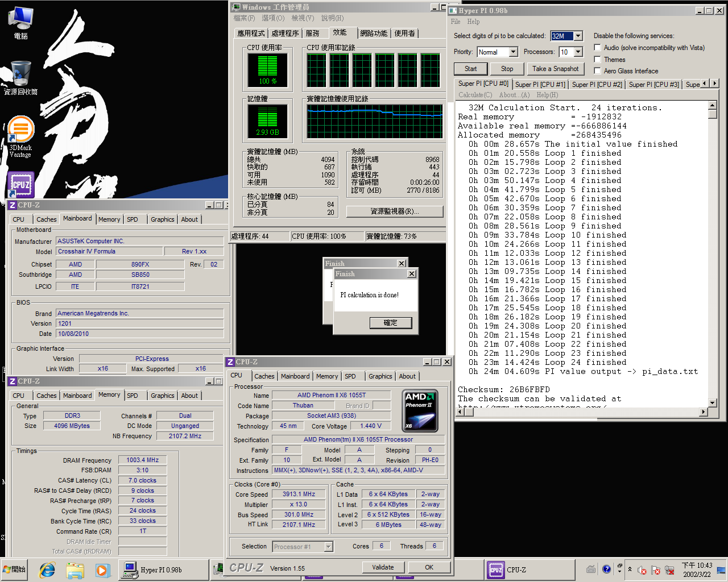This screenshot has height=582, width=728.
Task: Switch to Task Manager 處理程序 tab
Action: [x=285, y=34]
